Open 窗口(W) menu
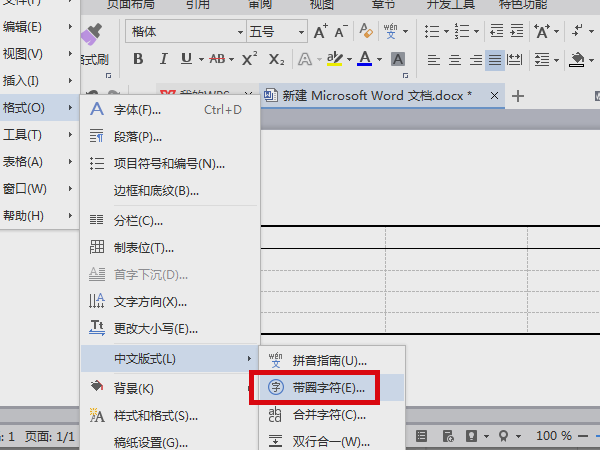 coord(39,189)
